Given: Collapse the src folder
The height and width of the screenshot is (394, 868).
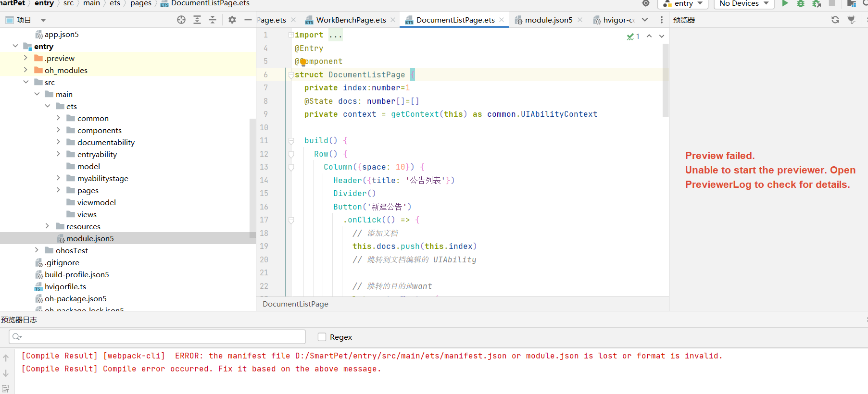Looking at the screenshot, I should pos(26,82).
